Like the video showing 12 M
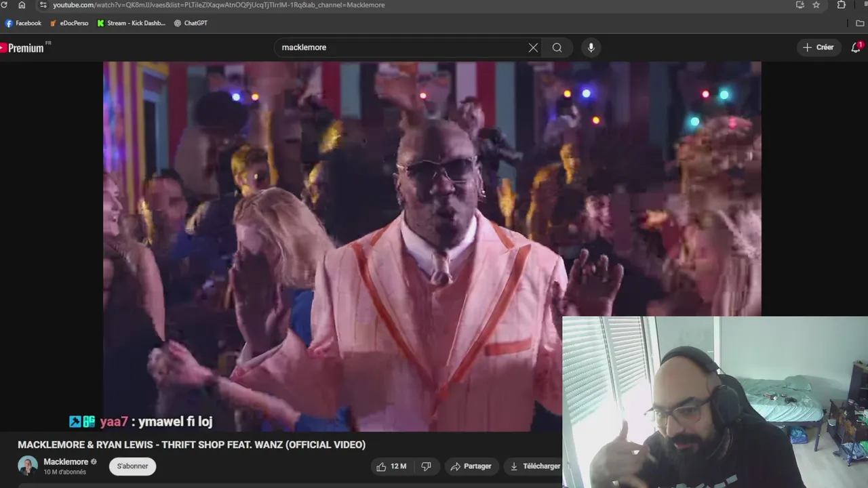This screenshot has height=488, width=868. pyautogui.click(x=391, y=466)
